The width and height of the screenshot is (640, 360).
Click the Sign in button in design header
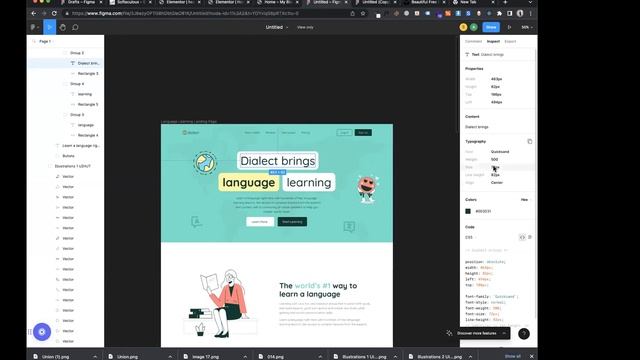coord(363,133)
